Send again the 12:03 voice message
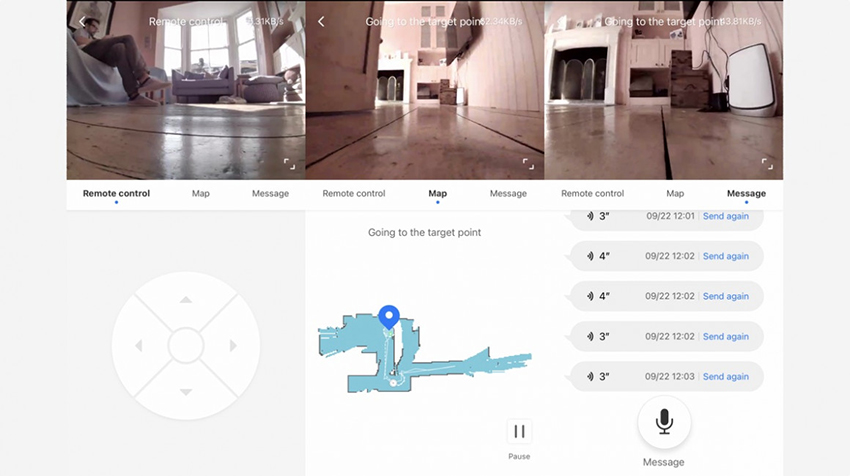The height and width of the screenshot is (476, 850). click(726, 377)
